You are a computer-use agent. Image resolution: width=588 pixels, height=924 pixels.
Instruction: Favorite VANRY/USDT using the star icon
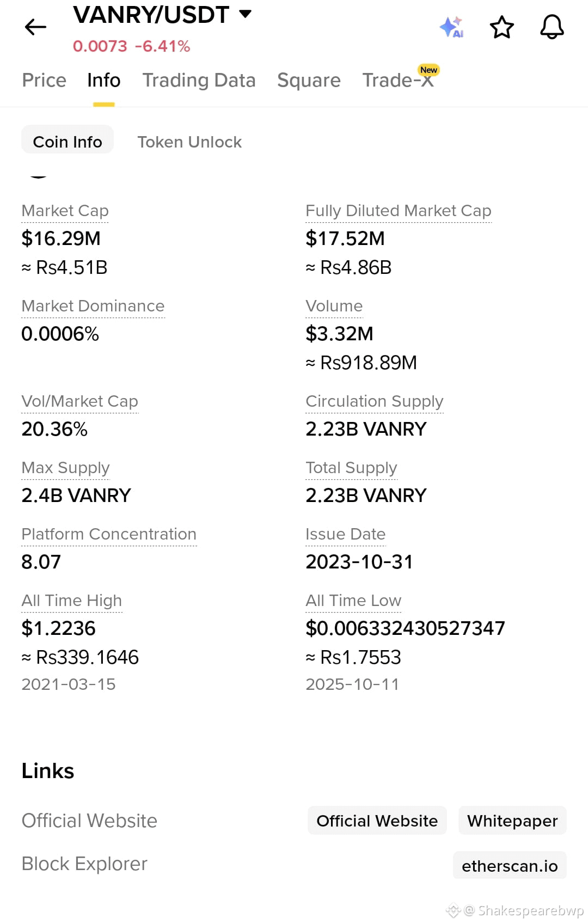pos(501,27)
